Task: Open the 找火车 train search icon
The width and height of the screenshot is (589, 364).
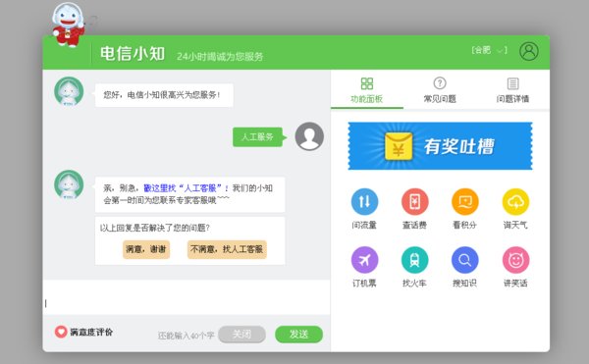Action: [414, 260]
